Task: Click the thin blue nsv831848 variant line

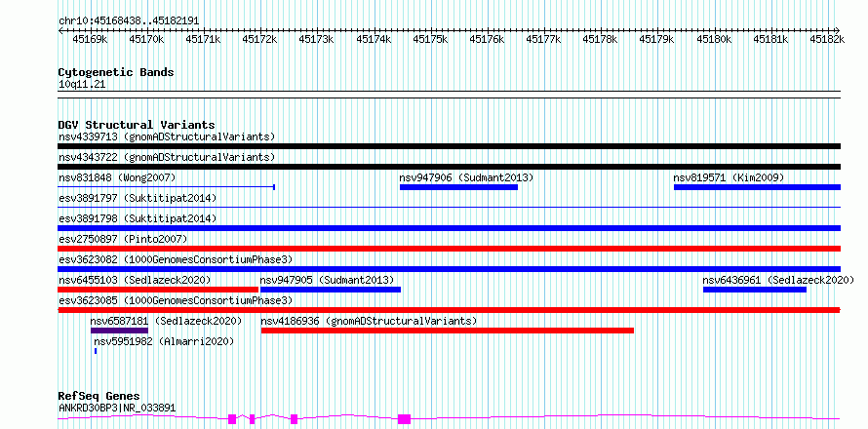Action: (166, 187)
